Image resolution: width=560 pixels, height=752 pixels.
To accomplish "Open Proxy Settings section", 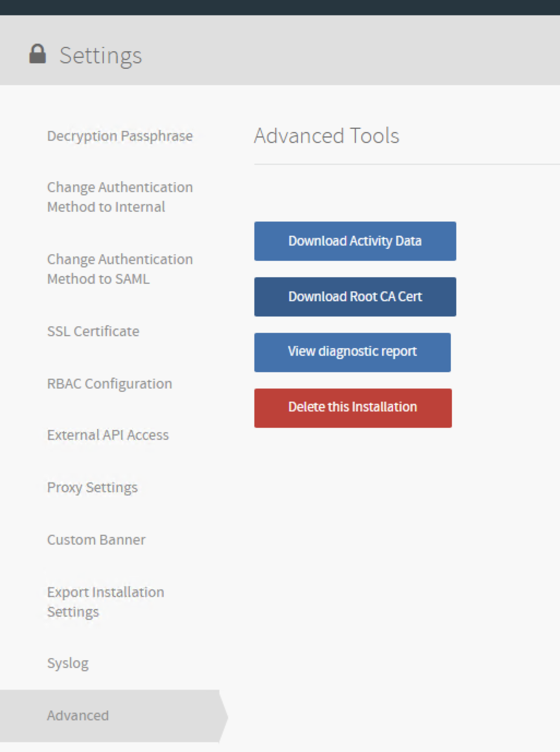I will pyautogui.click(x=92, y=487).
